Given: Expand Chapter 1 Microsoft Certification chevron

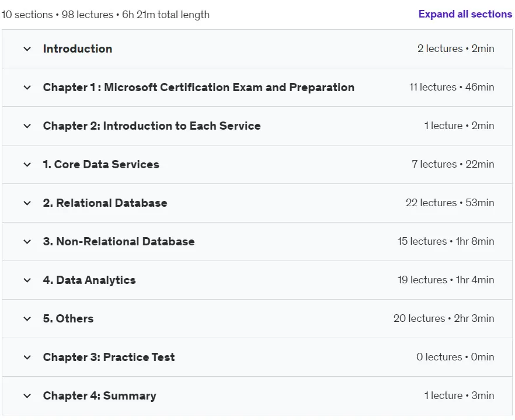Looking at the screenshot, I should click(x=27, y=88).
